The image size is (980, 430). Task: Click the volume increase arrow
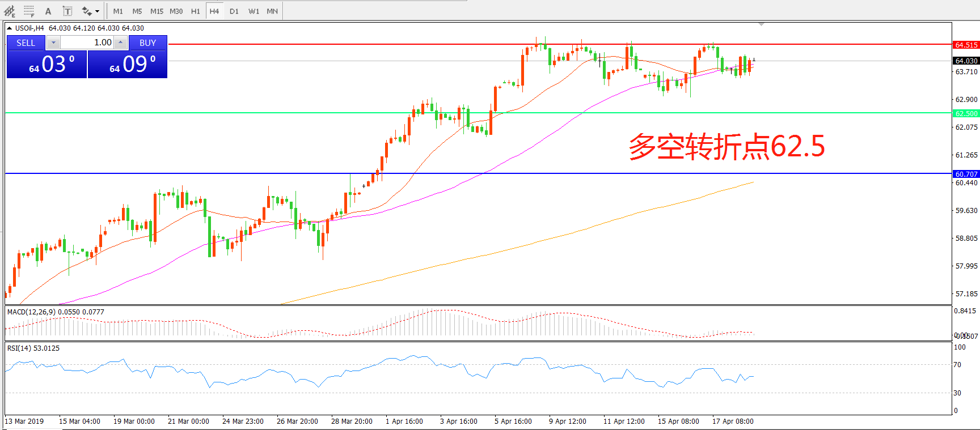pos(121,42)
